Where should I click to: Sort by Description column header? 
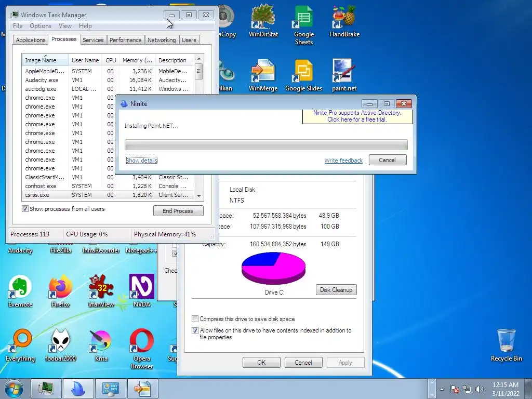click(175, 60)
